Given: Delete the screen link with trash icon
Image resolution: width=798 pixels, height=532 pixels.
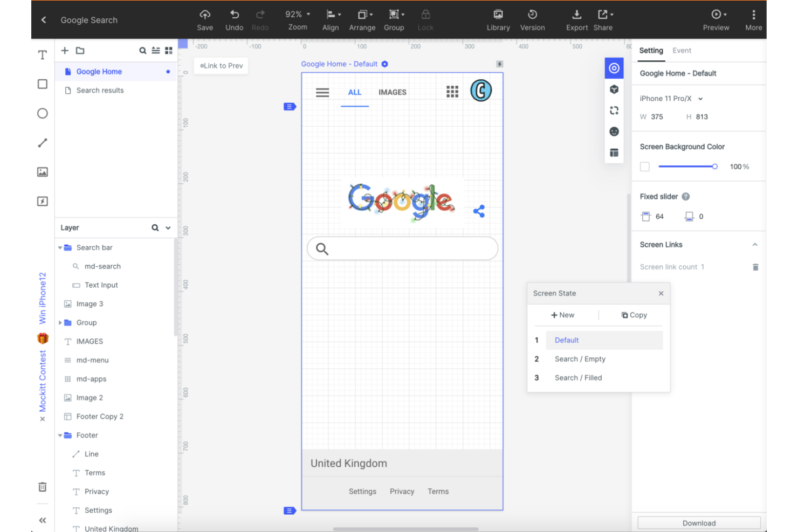Looking at the screenshot, I should [755, 267].
